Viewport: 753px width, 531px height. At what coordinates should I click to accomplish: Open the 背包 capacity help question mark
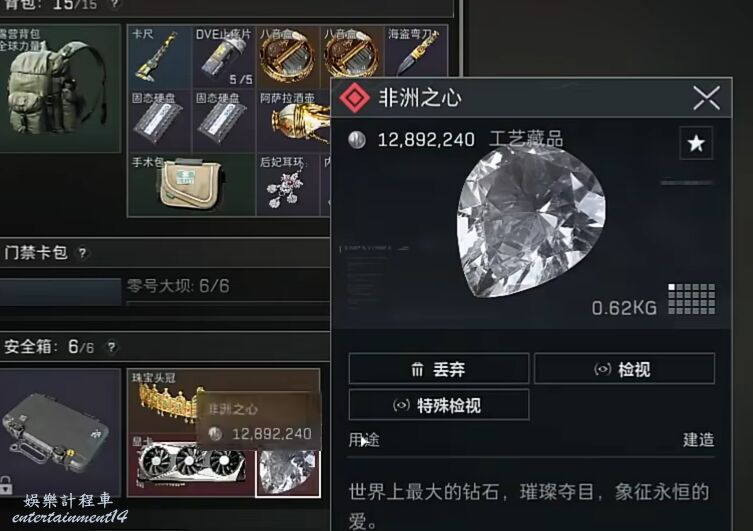click(114, 4)
